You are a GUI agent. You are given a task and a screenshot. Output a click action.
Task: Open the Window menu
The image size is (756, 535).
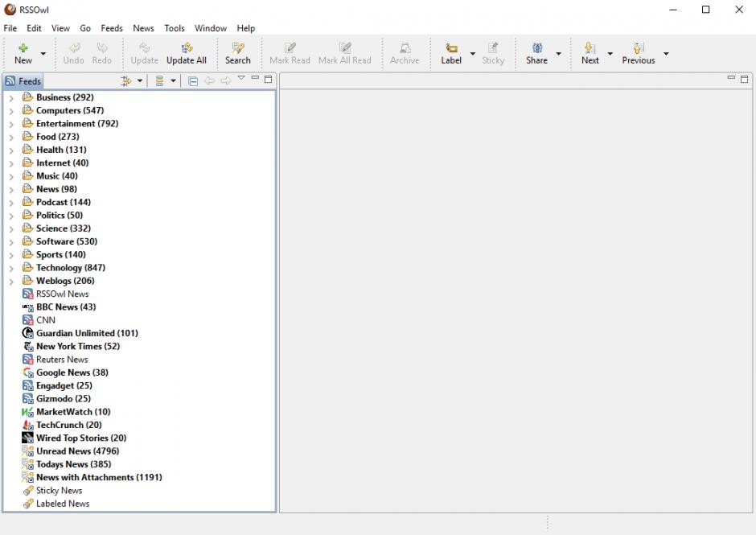point(211,28)
